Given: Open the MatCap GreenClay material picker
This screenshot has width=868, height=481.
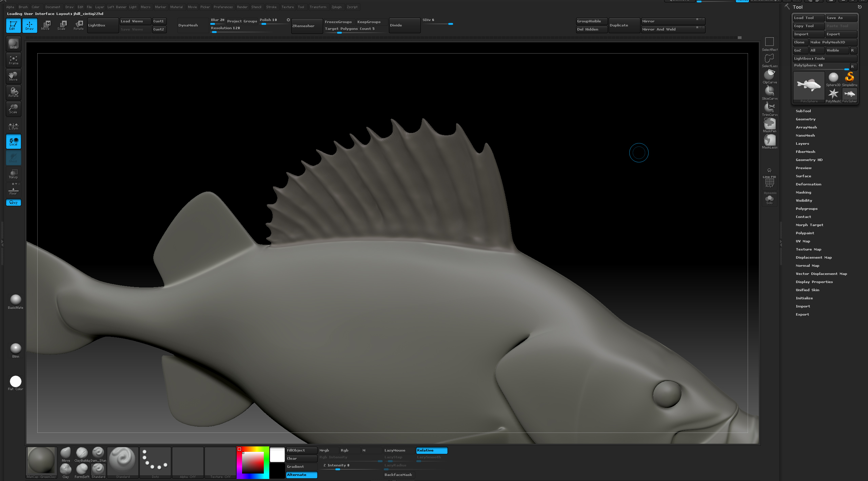Looking at the screenshot, I should click(41, 462).
